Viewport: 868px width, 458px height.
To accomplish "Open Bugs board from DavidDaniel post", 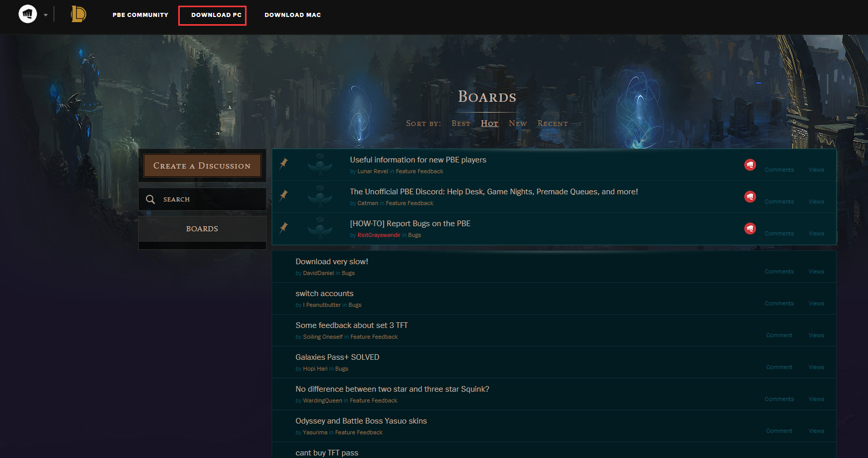I will pyautogui.click(x=348, y=273).
